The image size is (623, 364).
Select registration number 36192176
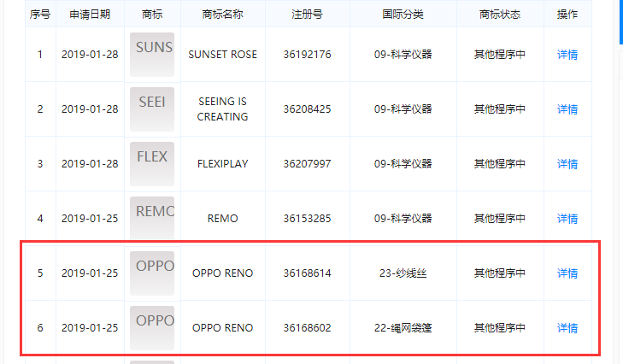pos(307,55)
